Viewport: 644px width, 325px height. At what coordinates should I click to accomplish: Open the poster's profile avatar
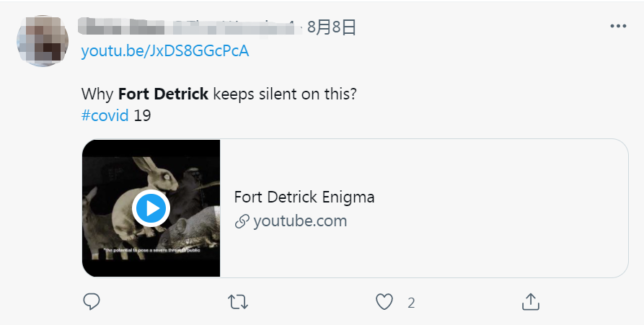click(42, 41)
